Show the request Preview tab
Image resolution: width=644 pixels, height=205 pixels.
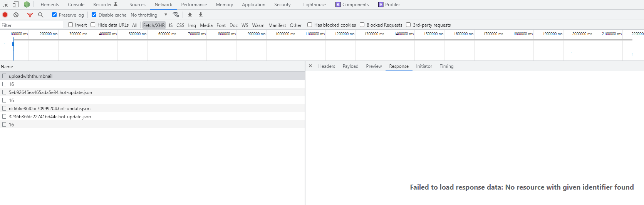click(x=374, y=66)
